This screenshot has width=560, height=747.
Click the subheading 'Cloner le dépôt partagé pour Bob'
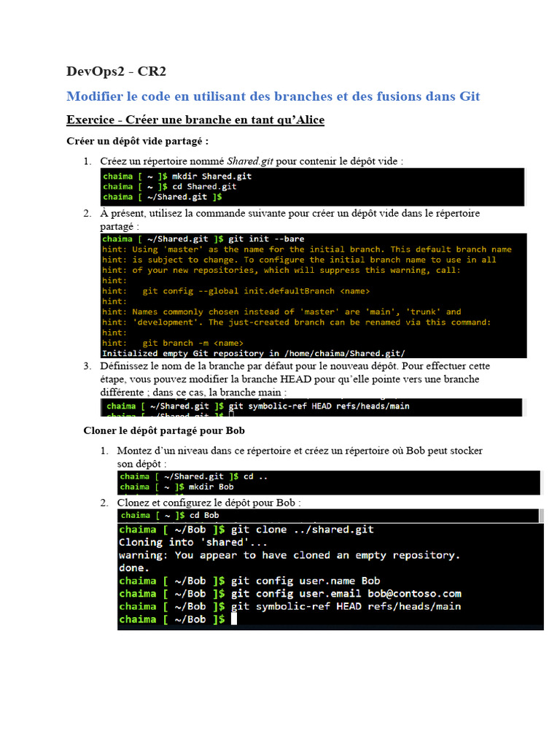pos(164,430)
